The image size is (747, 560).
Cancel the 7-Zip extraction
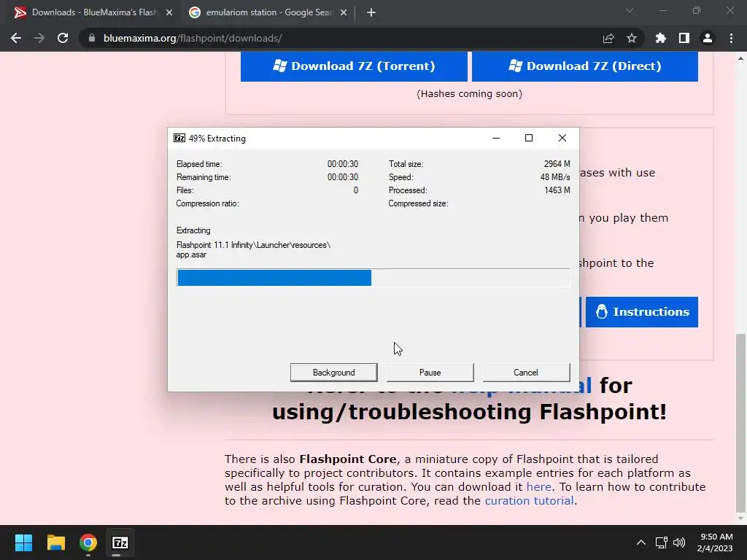526,373
